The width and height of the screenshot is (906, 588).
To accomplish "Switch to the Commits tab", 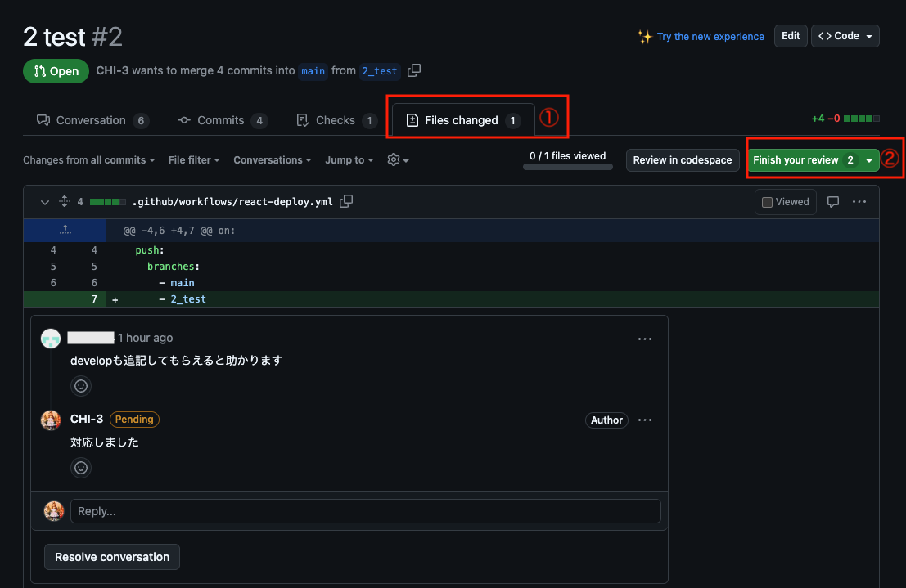I will point(222,120).
